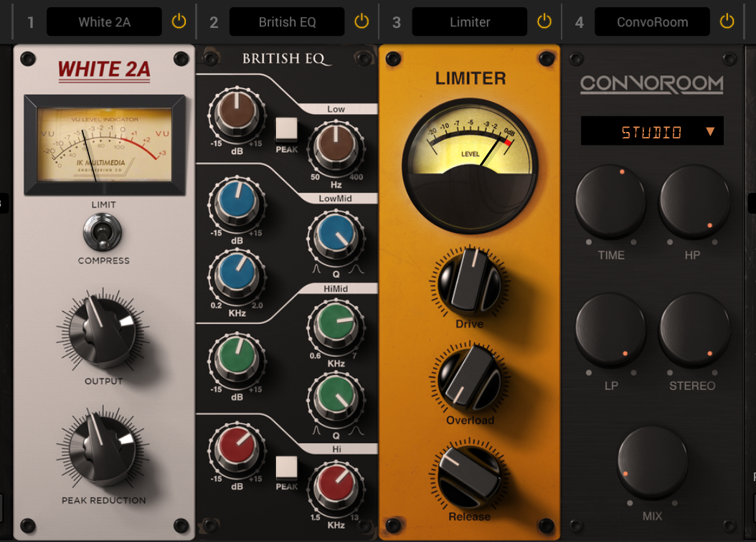The image size is (756, 542).
Task: Click the HiMid band label
Action: pyautogui.click(x=336, y=289)
